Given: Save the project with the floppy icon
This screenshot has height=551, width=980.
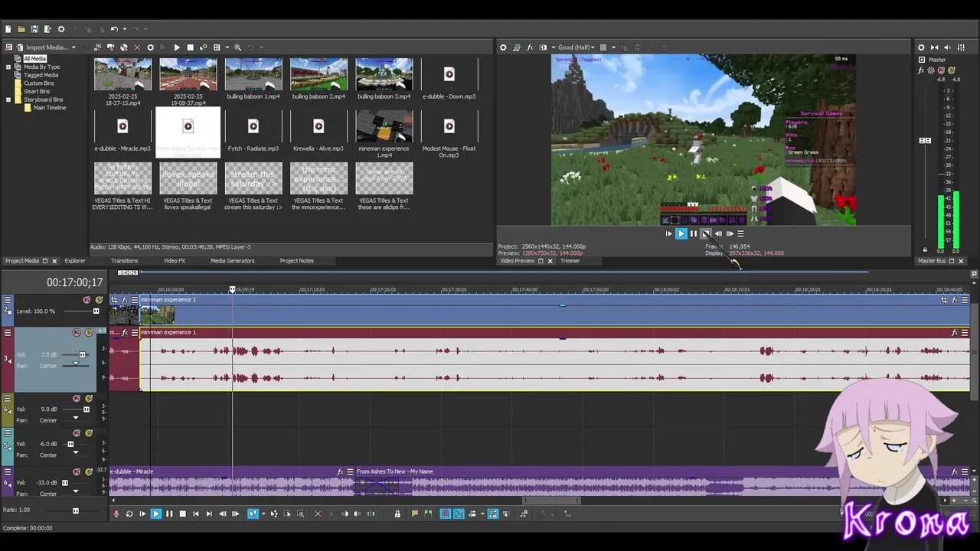Looking at the screenshot, I should coord(34,29).
